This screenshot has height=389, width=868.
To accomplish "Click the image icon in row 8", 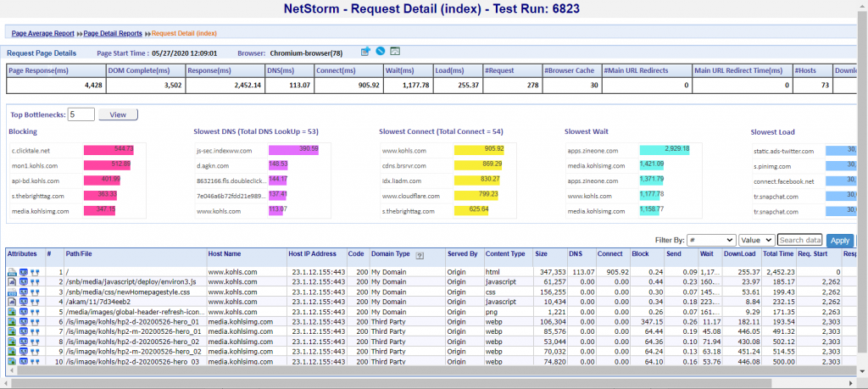I will click(x=12, y=342).
